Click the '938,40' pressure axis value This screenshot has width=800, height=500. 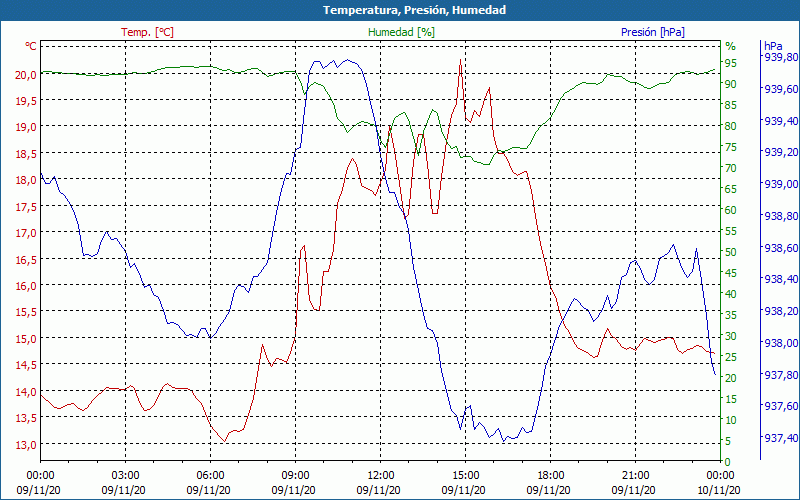click(782, 279)
